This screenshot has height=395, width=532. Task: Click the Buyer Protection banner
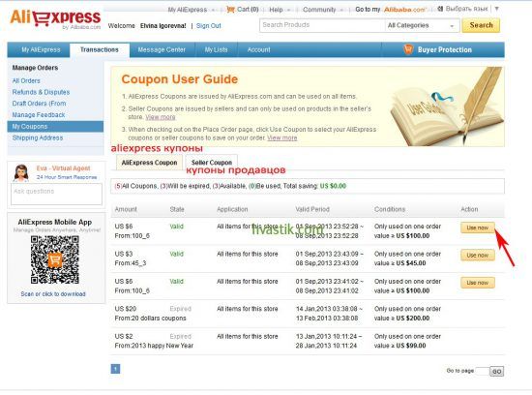pyautogui.click(x=443, y=50)
